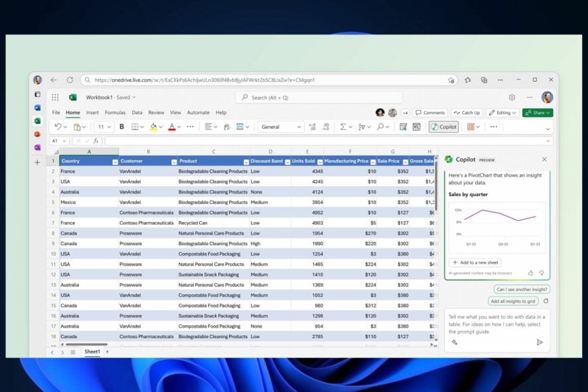Switch to the Review tab
The height and width of the screenshot is (392, 588).
156,112
